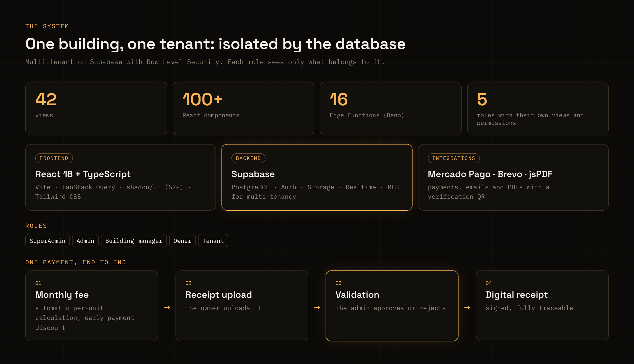Click the Multi-tenant on Supabase subtitle text
This screenshot has width=634, height=364.
pos(205,62)
